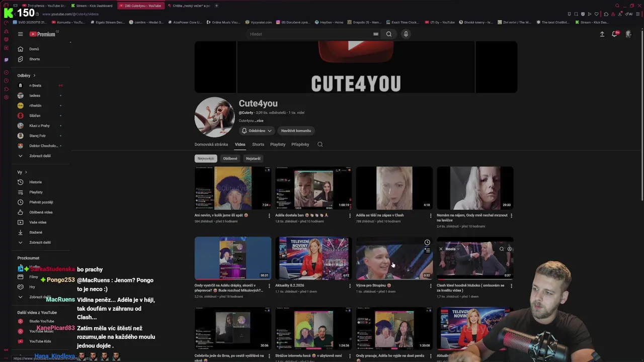Switch to 'Stream - Kick Dashboard' browser tab
Viewport: 644px width, 362px height.
point(92,6)
